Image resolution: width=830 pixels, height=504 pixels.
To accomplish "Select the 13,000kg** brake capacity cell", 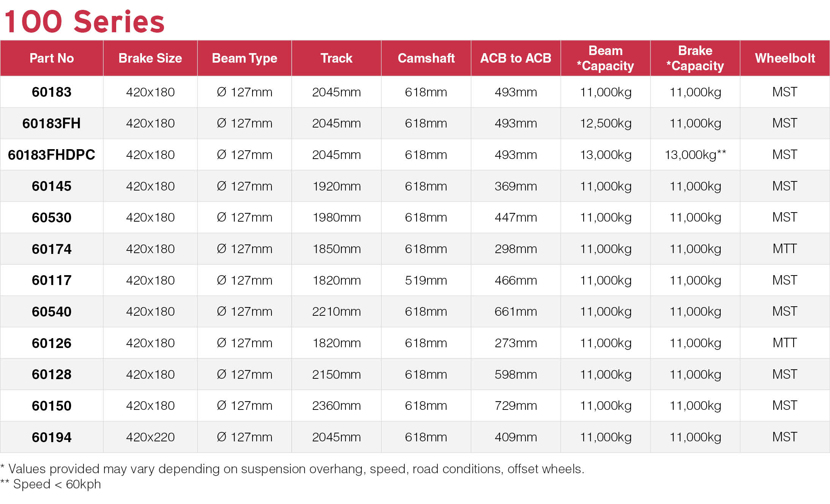I will (x=695, y=155).
